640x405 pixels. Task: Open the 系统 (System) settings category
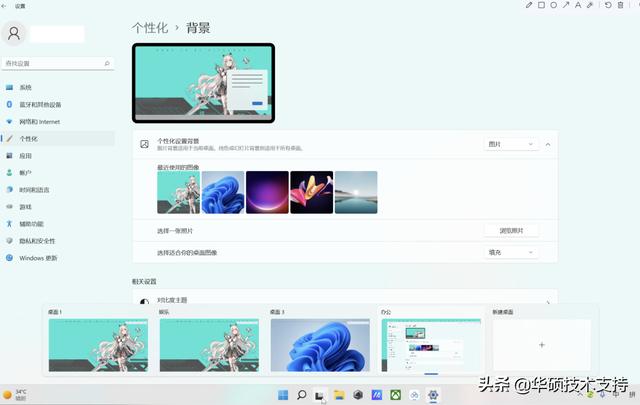[58, 87]
